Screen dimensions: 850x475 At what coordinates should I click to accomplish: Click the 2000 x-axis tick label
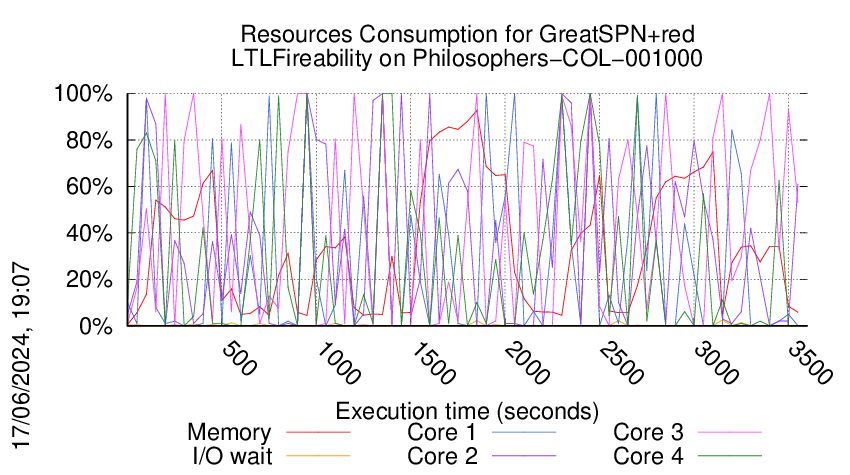point(527,363)
